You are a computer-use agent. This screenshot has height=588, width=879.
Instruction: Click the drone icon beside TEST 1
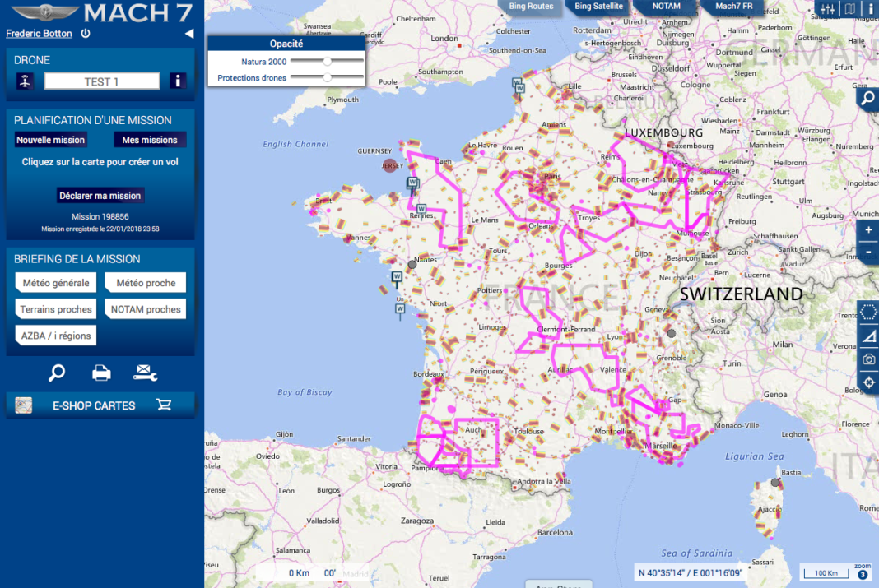[25, 81]
